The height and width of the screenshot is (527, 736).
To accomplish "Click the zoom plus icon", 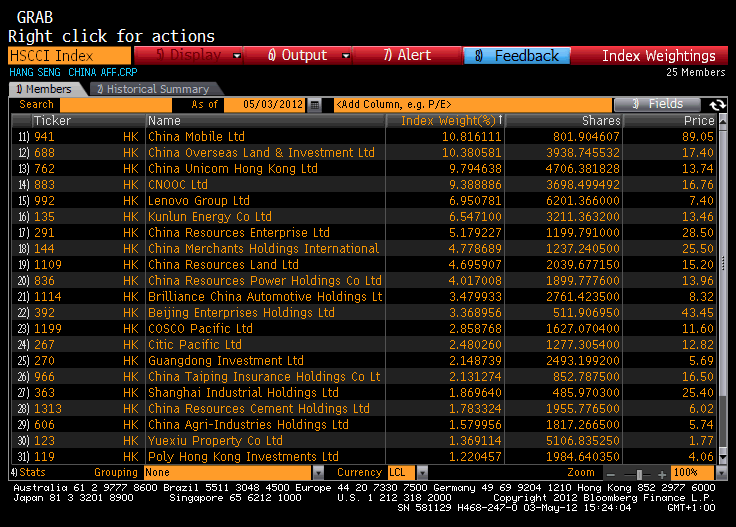I will click(661, 472).
